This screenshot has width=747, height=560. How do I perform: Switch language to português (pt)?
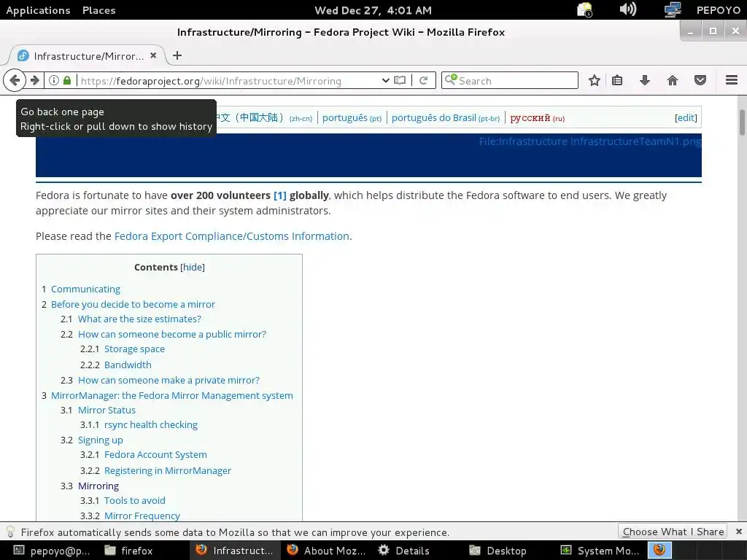352,117
